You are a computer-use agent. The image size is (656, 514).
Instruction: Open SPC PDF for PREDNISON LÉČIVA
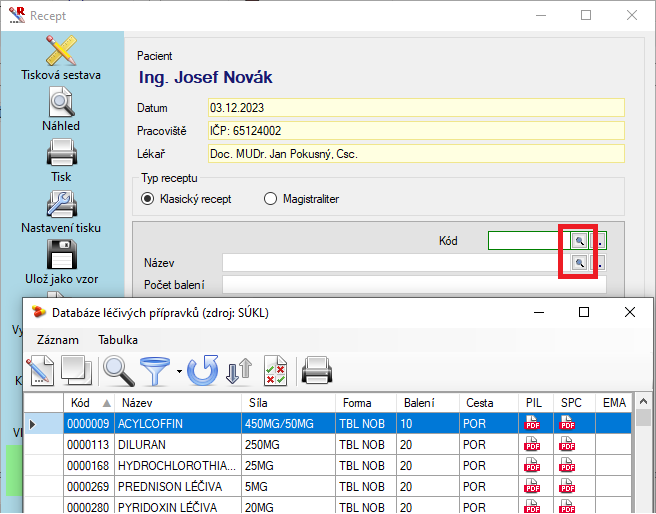567,486
